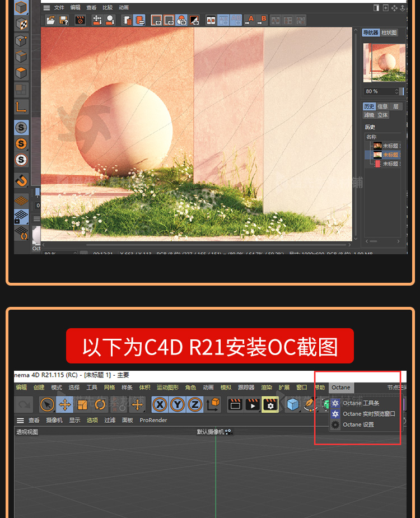Click the render view clapperboard icon
Viewport: 420px width, 518px height.
(x=235, y=404)
